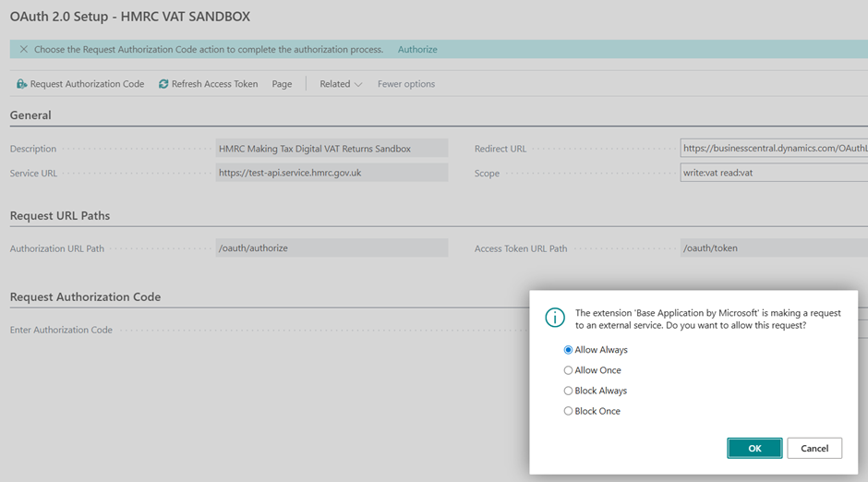Screen dimensions: 868x482
Task: Click the Access Token URL Path field
Action: [774, 247]
